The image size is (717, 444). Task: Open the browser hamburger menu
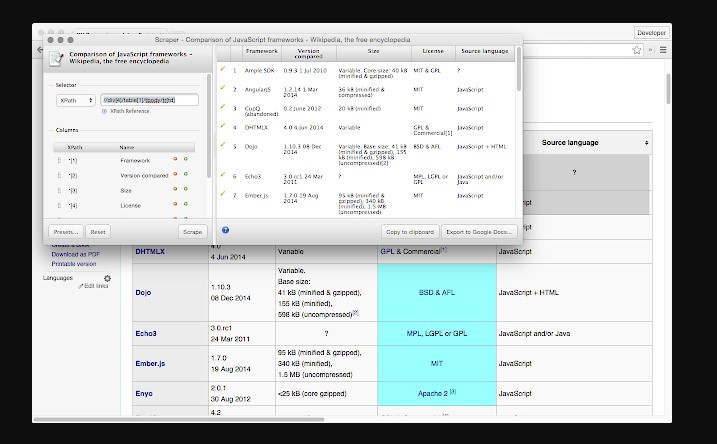pos(663,50)
